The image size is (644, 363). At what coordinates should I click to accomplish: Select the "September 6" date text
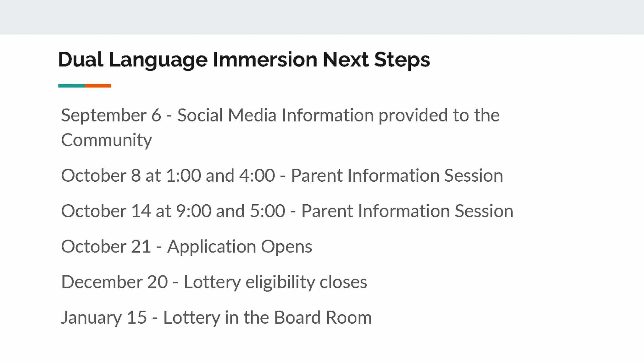(x=111, y=115)
